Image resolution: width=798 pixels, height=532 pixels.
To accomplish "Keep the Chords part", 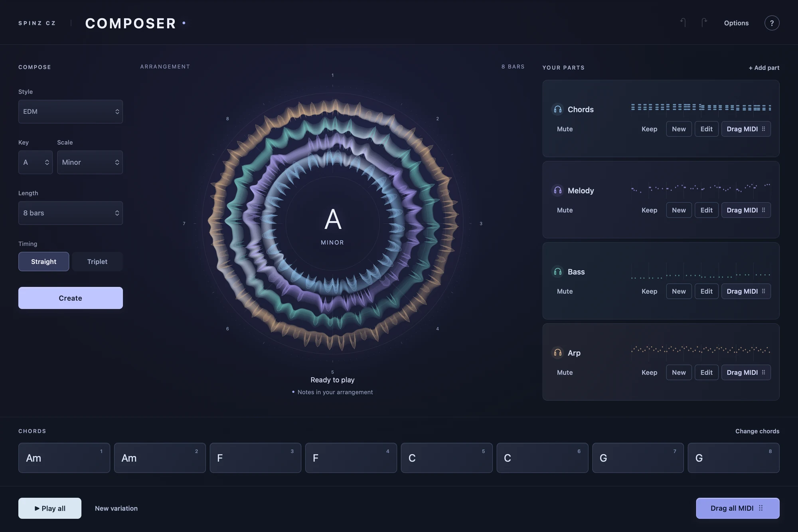I will point(649,129).
